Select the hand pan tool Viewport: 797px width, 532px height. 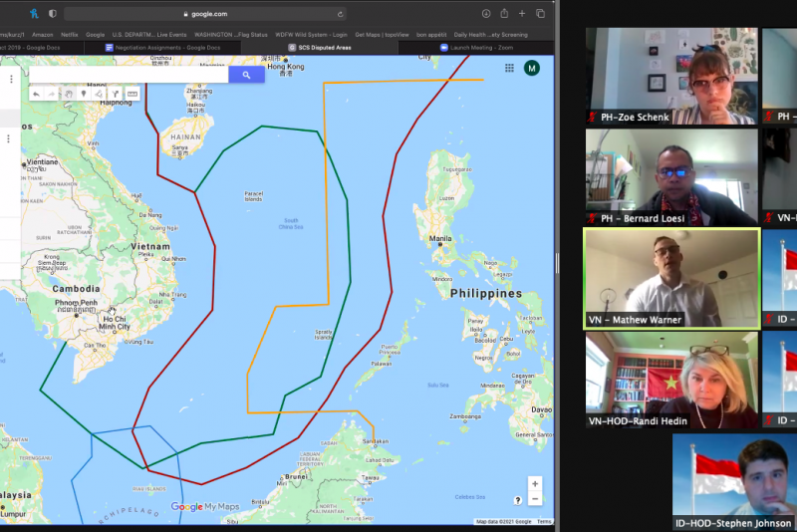68,94
